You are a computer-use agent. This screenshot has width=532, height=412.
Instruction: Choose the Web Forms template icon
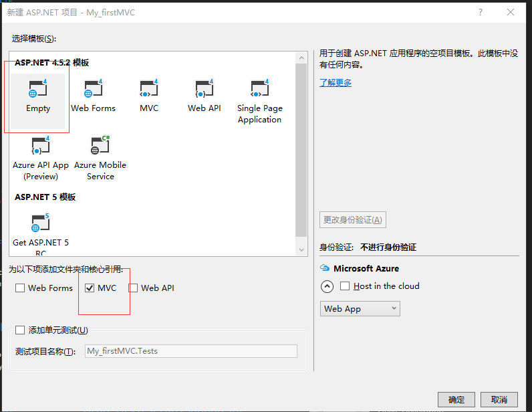pos(94,89)
